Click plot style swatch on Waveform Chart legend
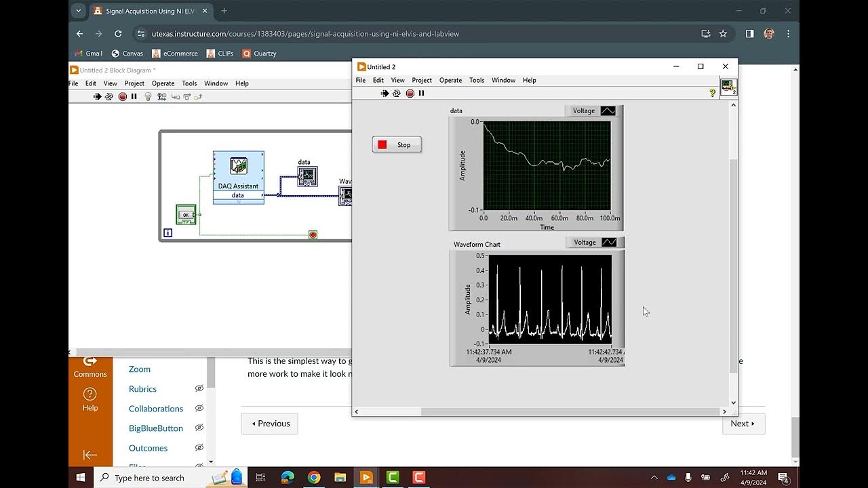Image resolution: width=868 pixels, height=488 pixels. [610, 242]
